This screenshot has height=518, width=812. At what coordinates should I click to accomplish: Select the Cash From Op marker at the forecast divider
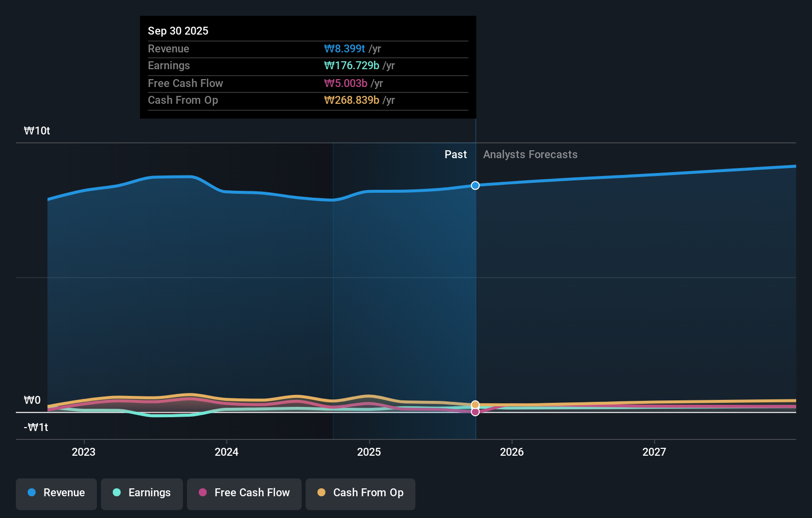[475, 403]
